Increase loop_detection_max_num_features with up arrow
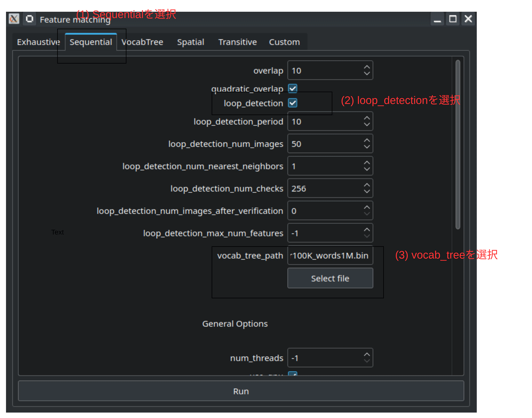Image resolution: width=532 pixels, height=418 pixels. [367, 230]
